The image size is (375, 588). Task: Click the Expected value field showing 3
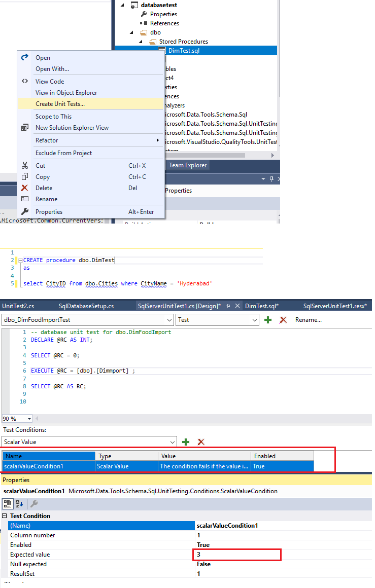point(237,554)
